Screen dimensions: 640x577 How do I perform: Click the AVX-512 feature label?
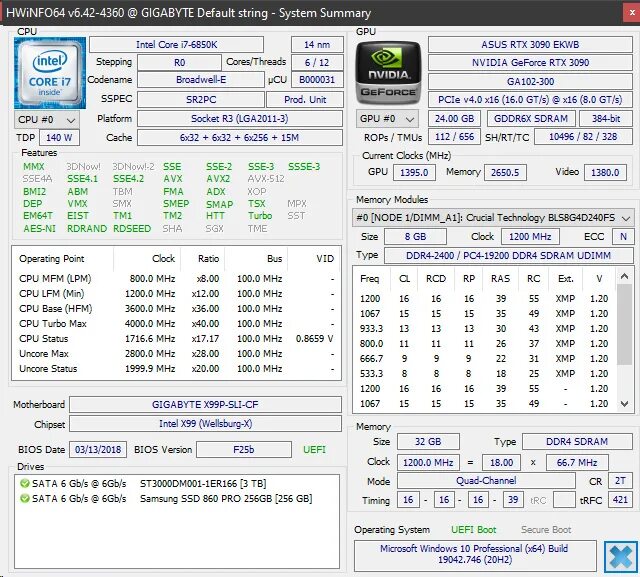coord(266,179)
